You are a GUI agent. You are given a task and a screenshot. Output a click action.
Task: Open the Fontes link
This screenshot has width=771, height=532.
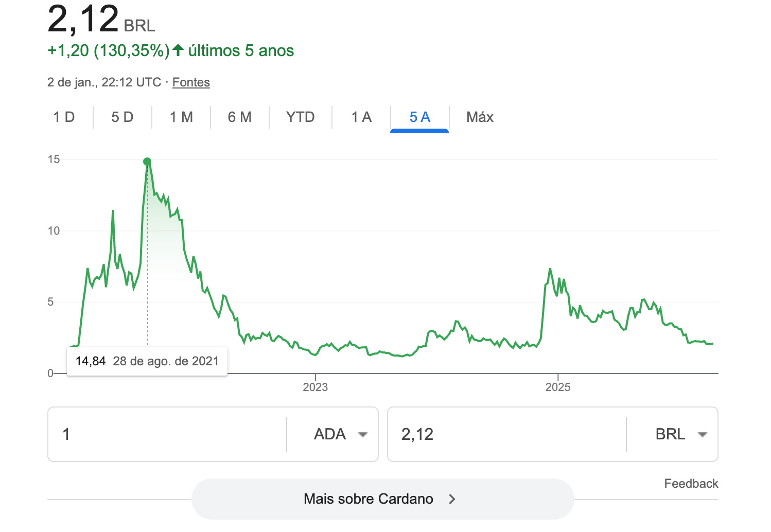[x=191, y=82]
